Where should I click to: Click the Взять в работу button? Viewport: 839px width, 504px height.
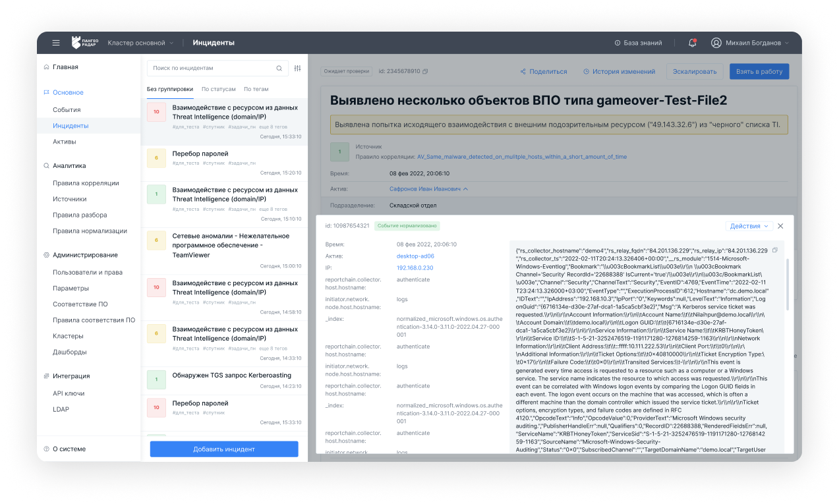click(x=759, y=71)
